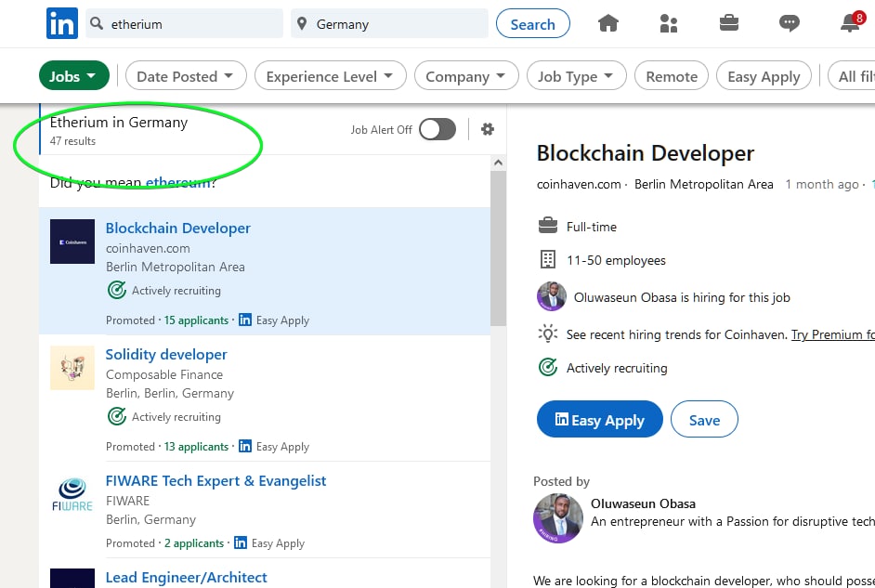Open Jobs briefcase icon in top nav

click(x=729, y=23)
